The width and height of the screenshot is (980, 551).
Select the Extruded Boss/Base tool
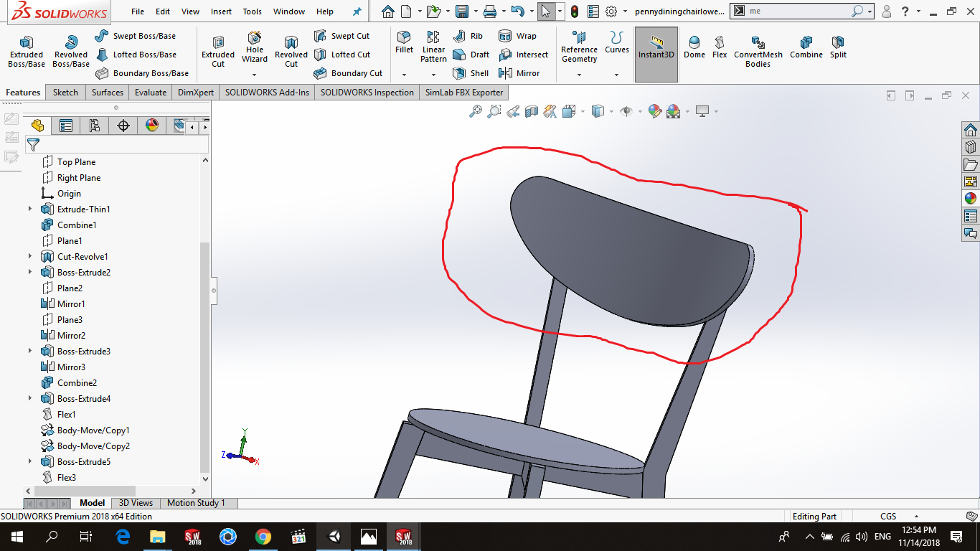(27, 52)
